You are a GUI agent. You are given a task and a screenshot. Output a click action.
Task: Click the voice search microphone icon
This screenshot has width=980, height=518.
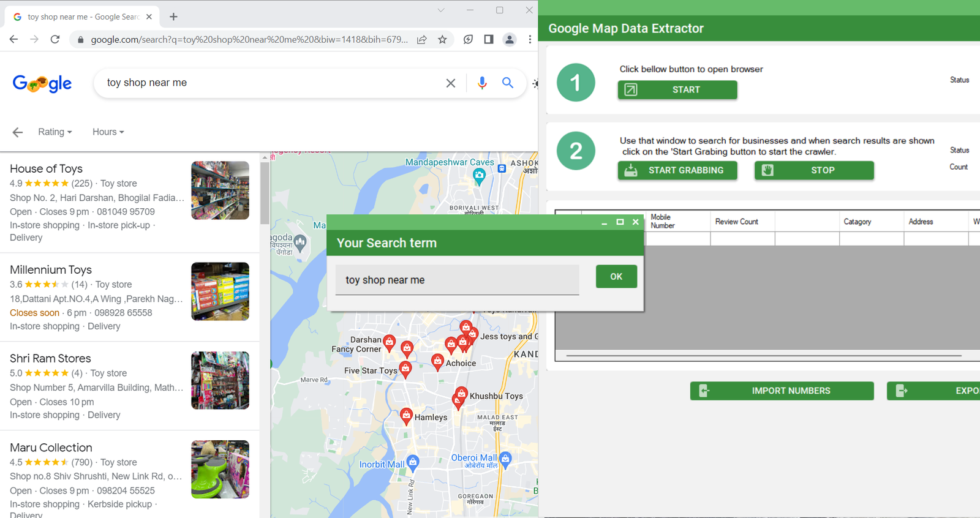482,83
